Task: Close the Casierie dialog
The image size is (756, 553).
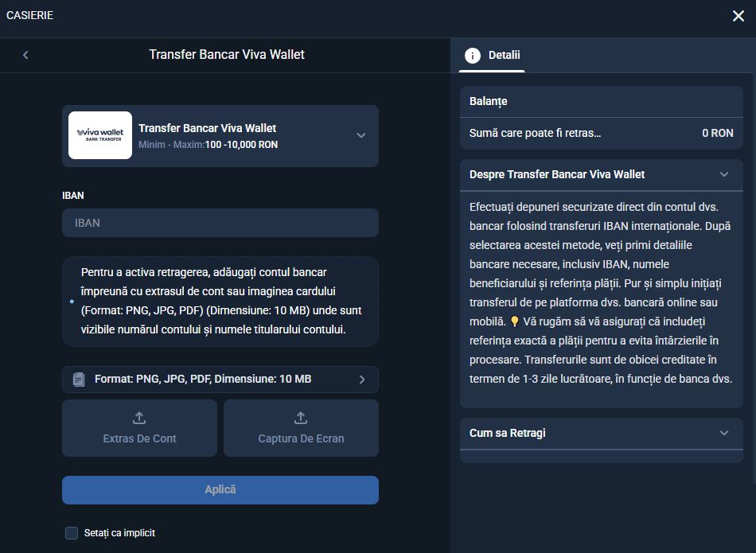Action: point(738,16)
